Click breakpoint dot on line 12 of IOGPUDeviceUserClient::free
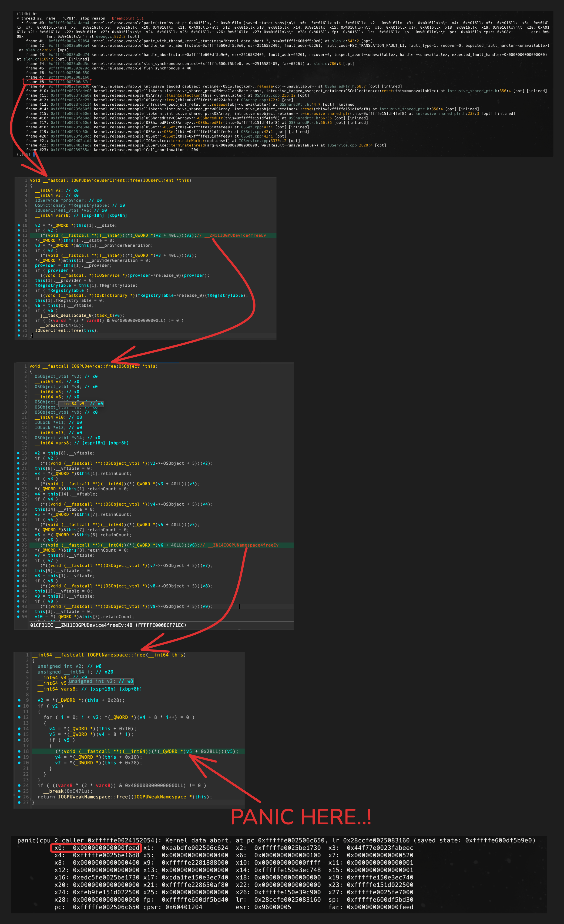 pos(19,236)
